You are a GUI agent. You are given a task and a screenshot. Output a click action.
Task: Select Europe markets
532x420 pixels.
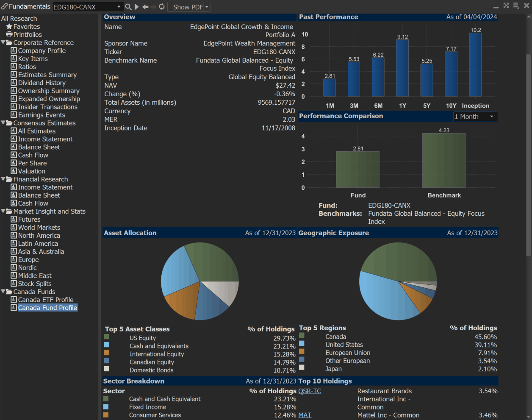click(28, 259)
